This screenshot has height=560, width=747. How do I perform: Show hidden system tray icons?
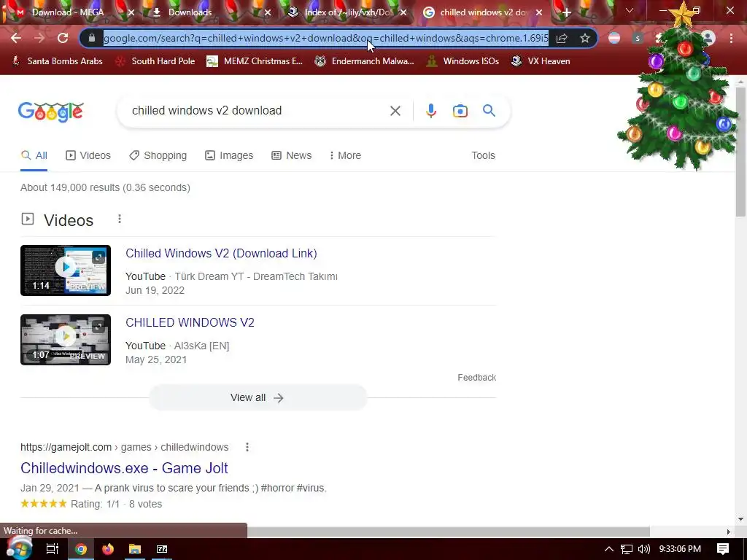609,549
